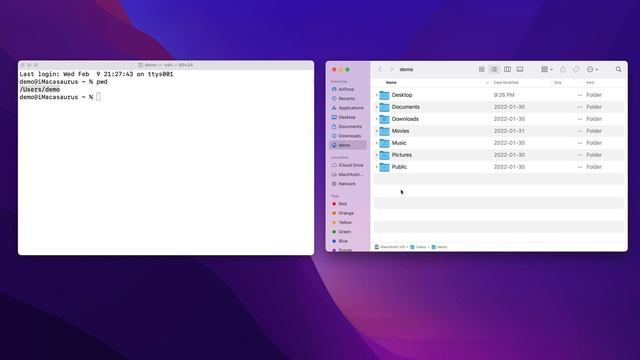640x360 pixels.
Task: Click Users in Finder path bar
Action: click(x=418, y=247)
